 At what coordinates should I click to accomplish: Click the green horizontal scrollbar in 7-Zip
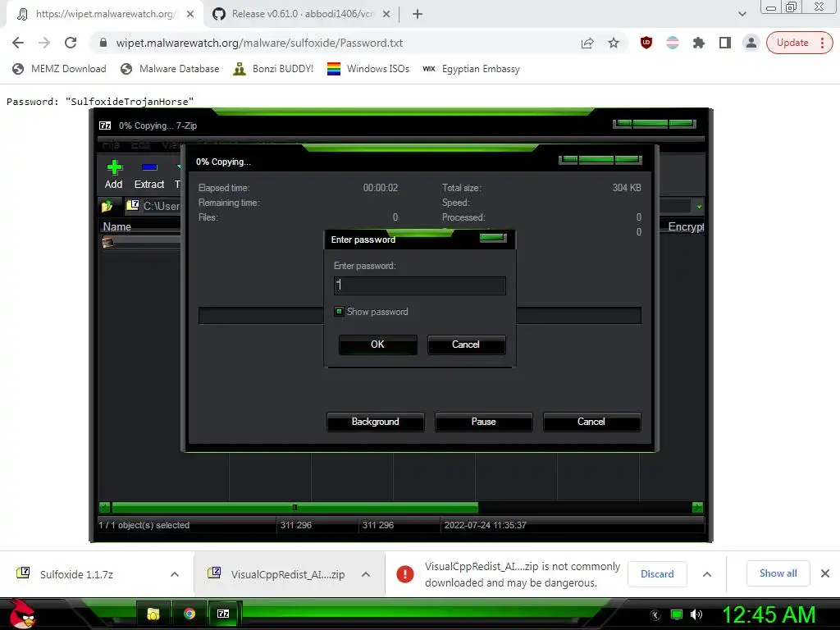pos(294,507)
